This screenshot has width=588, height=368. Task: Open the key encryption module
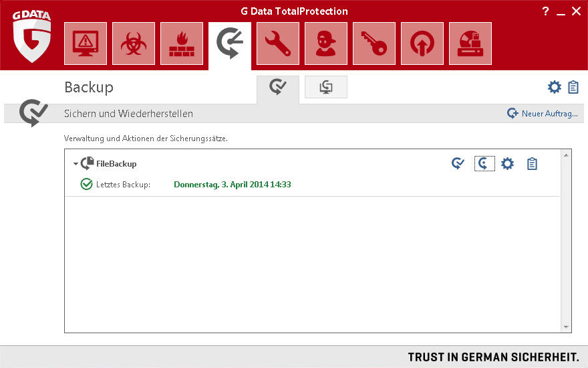point(374,44)
